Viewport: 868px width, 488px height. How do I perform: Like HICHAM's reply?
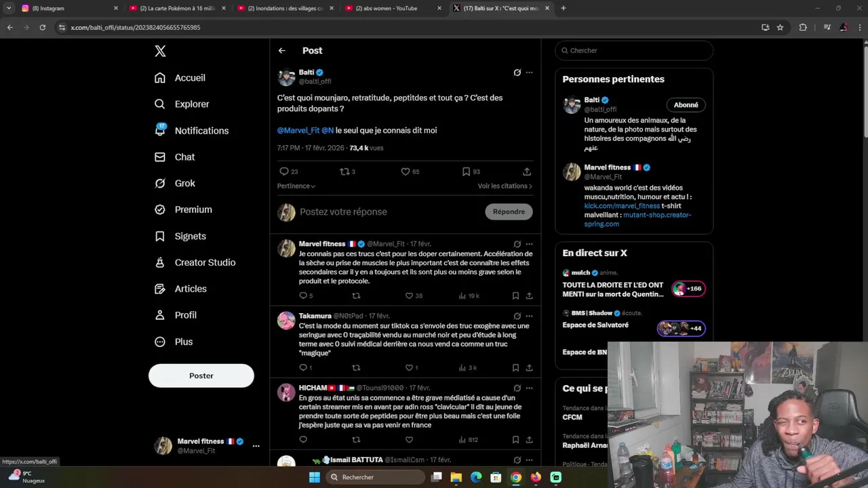tap(409, 440)
